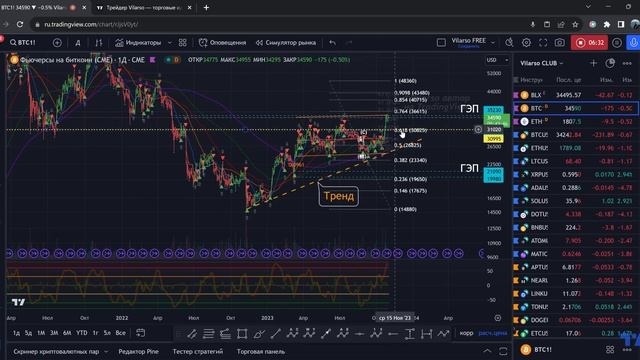Select trend line drawing tool
Image resolution: width=640 pixels, height=360 pixels.
pyautogui.click(x=276, y=334)
